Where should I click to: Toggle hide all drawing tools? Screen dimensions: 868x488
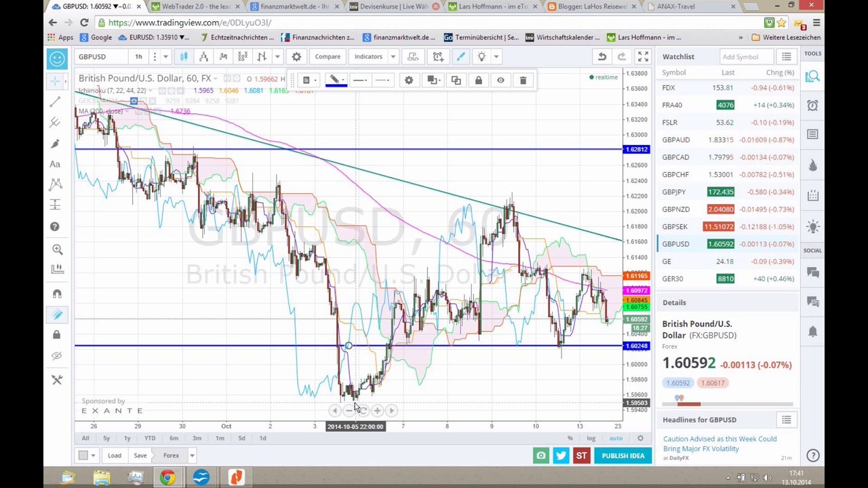(57, 356)
